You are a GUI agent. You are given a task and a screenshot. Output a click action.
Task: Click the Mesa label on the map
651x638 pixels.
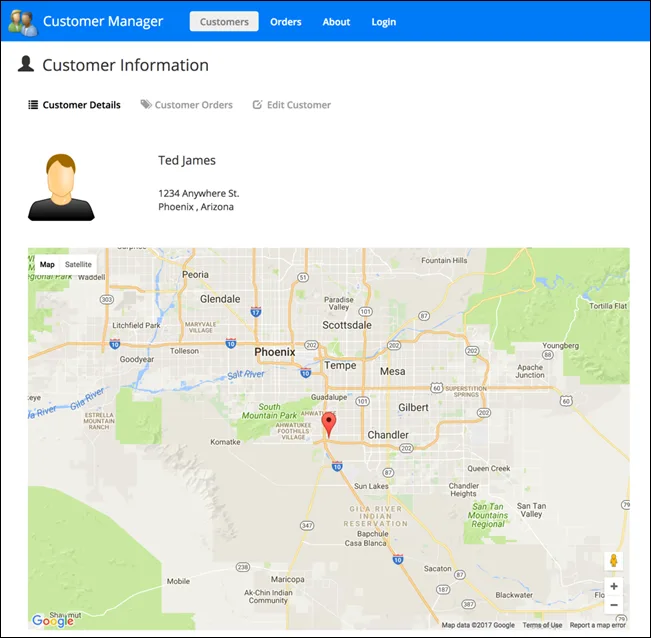392,371
